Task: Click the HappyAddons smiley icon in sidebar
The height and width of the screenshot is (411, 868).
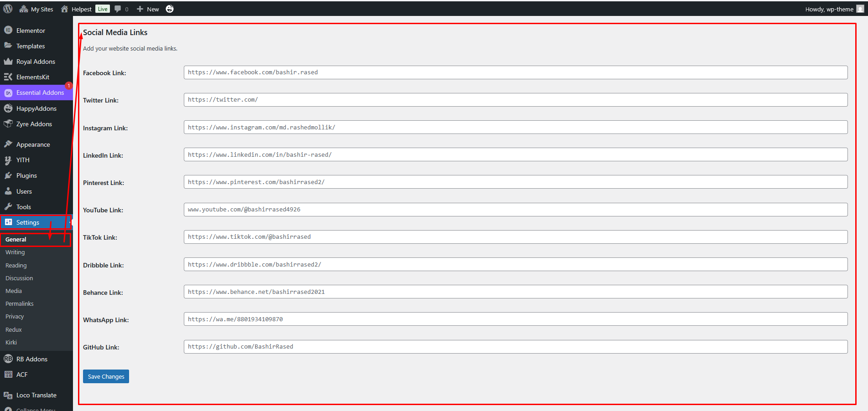Action: 8,108
